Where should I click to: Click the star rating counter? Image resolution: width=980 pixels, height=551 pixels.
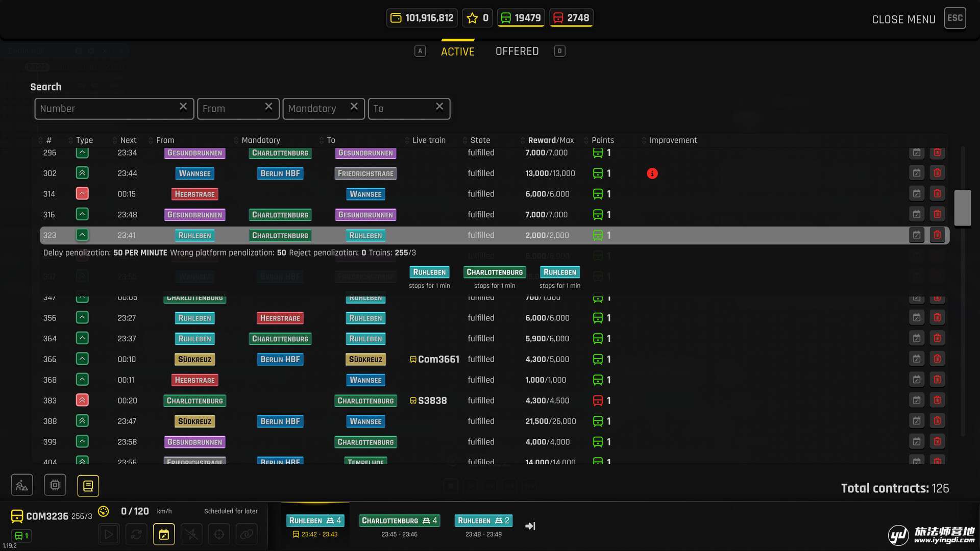pos(477,18)
